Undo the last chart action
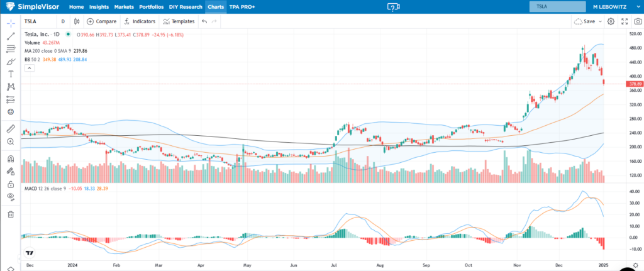This screenshot has width=644, height=271. click(204, 21)
